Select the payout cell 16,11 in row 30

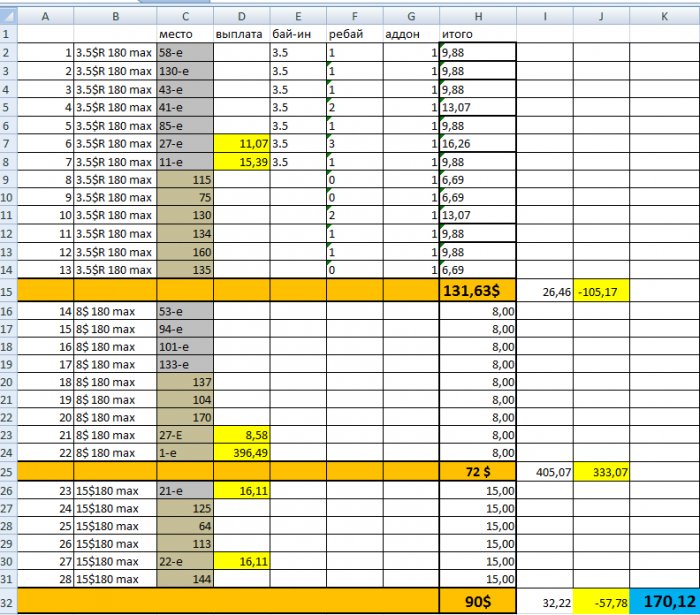point(242,561)
